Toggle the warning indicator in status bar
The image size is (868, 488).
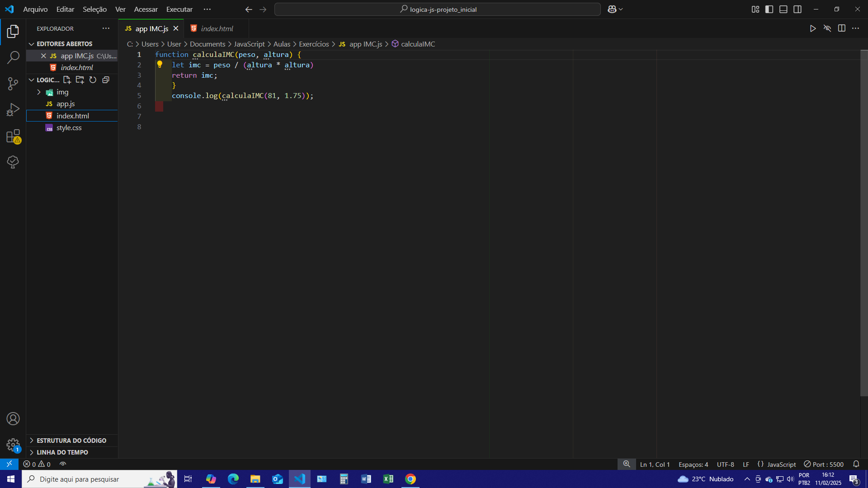click(x=41, y=464)
